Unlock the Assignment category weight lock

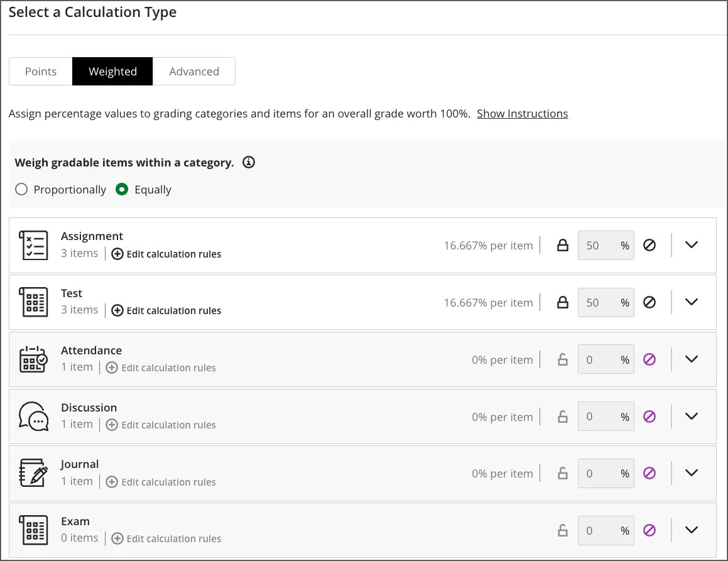coord(562,246)
